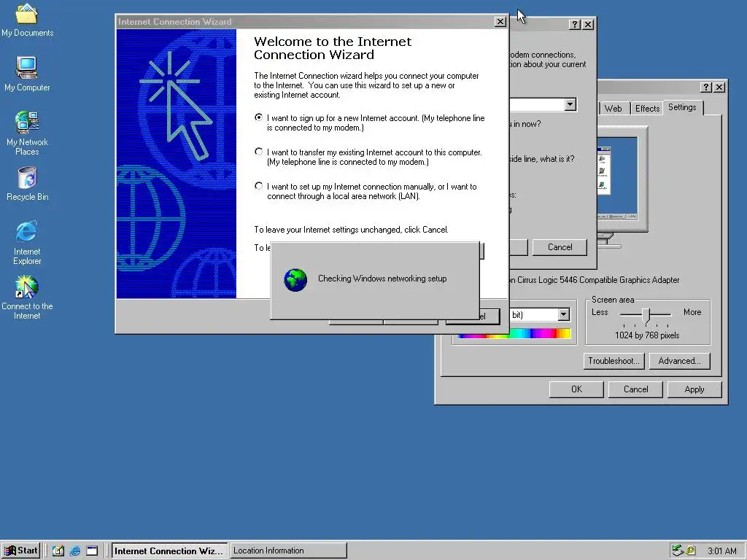
Task: Click the Show Desktop quick launch icon
Action: [x=58, y=551]
